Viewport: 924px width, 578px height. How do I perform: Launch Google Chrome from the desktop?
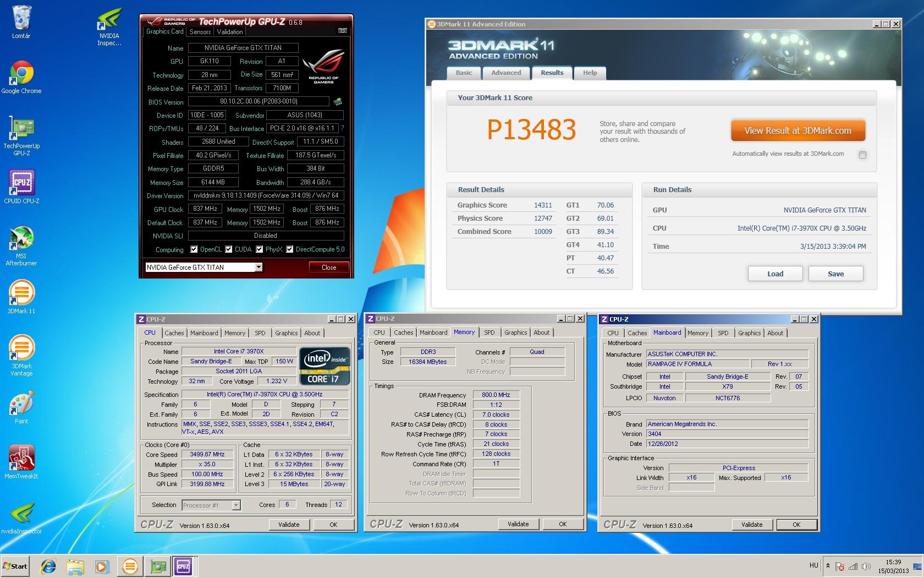click(x=21, y=77)
